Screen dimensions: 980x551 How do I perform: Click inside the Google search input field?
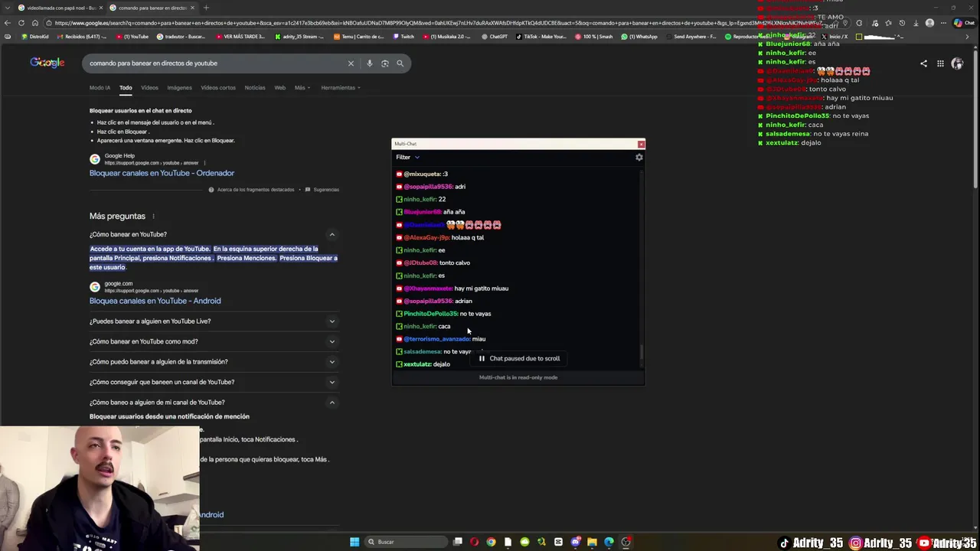(214, 64)
